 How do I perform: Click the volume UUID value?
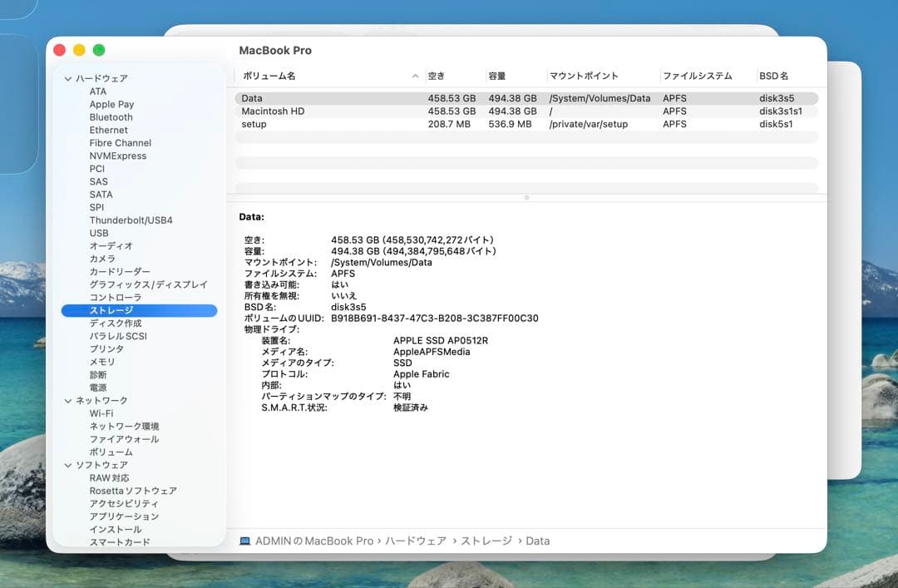point(435,318)
